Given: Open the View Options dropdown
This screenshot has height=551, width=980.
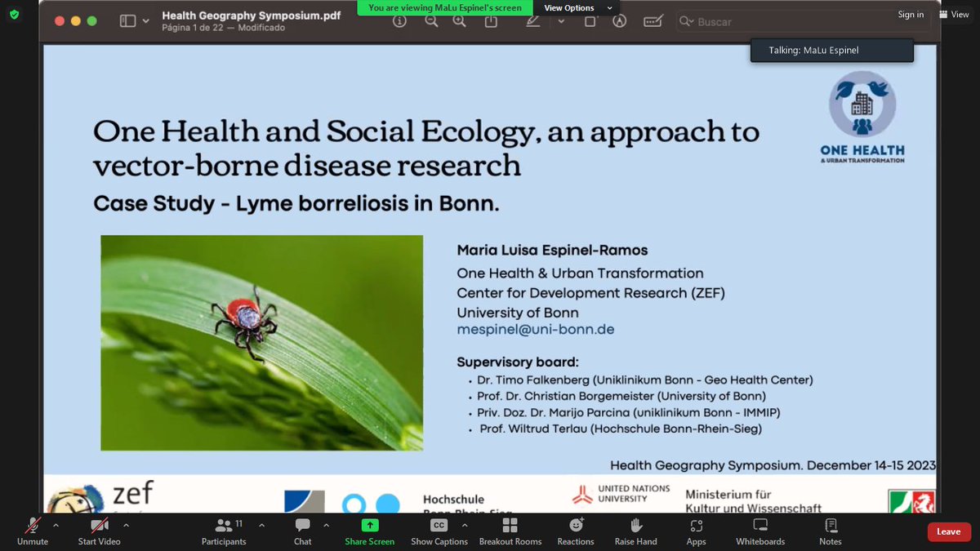Looking at the screenshot, I should click(x=575, y=7).
